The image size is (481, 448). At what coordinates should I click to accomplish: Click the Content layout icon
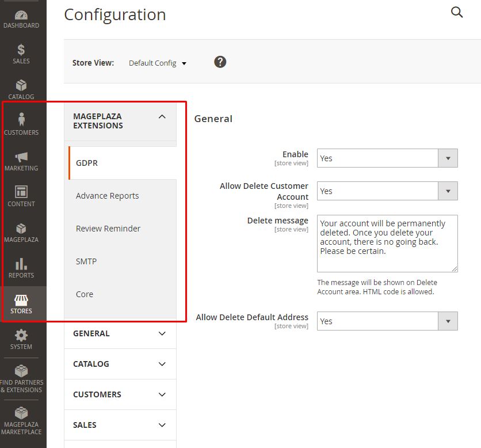(x=21, y=192)
